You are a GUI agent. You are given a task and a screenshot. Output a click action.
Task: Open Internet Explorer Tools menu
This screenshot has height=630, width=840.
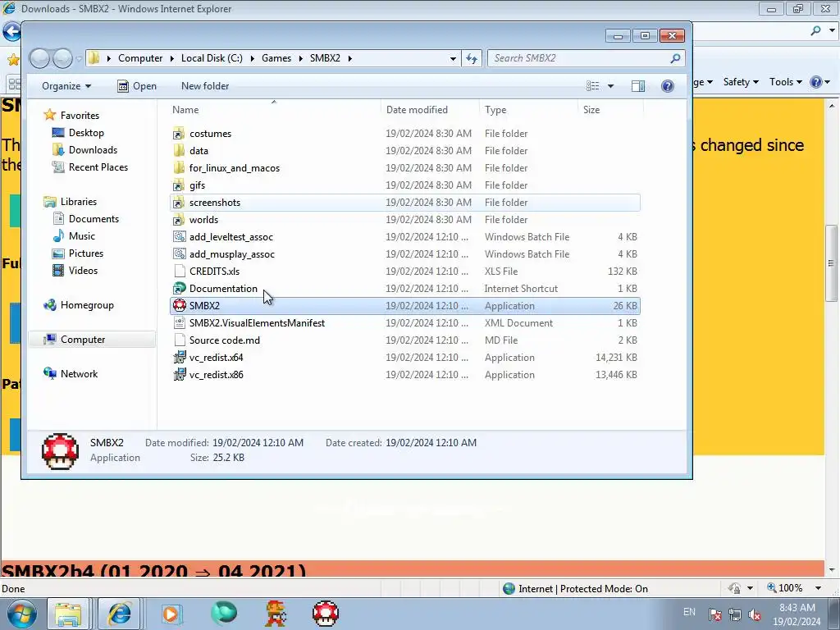coord(785,82)
